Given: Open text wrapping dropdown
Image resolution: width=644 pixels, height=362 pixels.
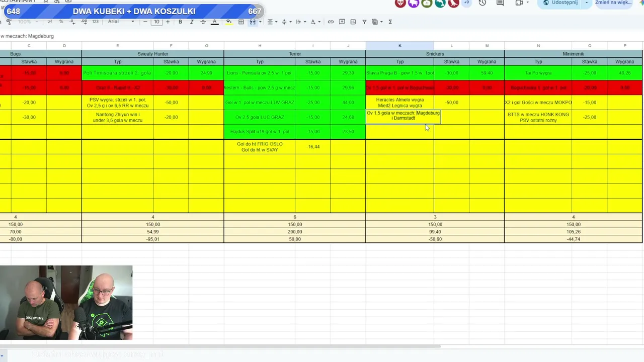Looking at the screenshot, I should 300,22.
